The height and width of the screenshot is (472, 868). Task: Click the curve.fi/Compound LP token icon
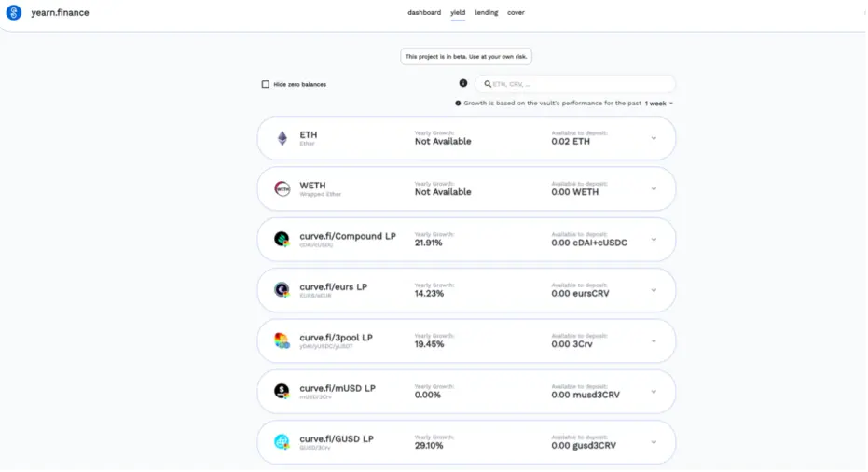[x=282, y=240]
